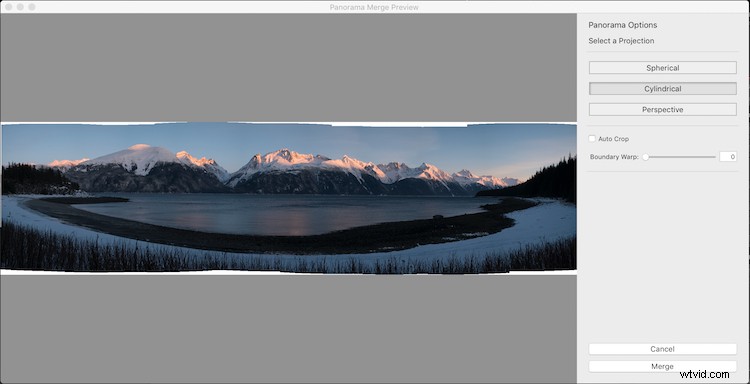Close the Panorama Merge Preview window
Image resolution: width=750 pixels, height=384 pixels.
click(8, 7)
